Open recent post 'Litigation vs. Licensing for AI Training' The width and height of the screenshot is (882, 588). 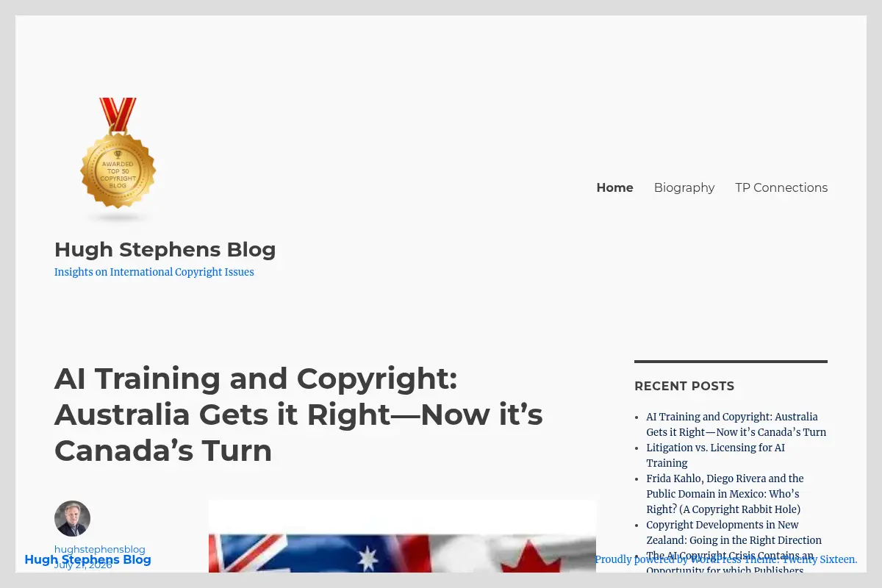click(715, 455)
